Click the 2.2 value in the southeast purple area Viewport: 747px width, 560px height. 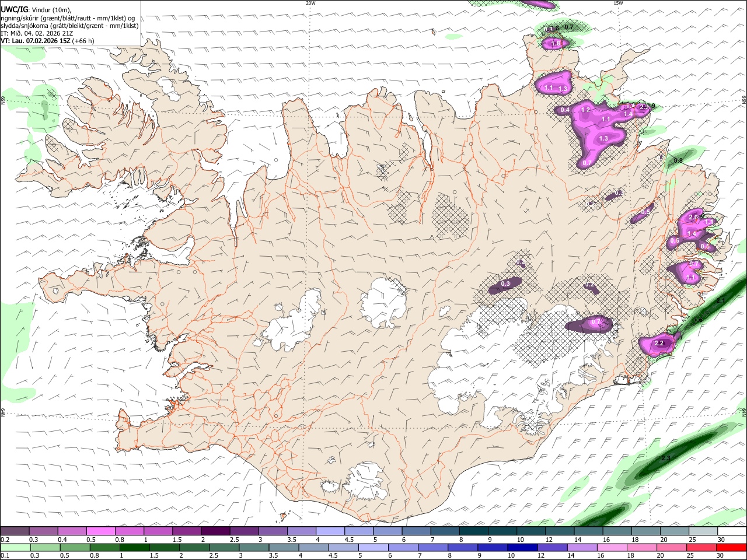click(x=659, y=343)
